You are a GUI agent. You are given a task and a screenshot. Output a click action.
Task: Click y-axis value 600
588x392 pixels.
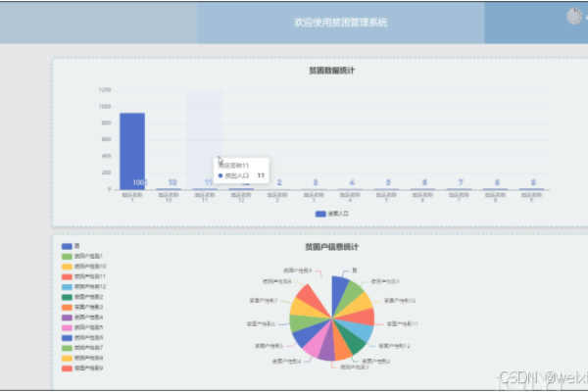tap(106, 139)
